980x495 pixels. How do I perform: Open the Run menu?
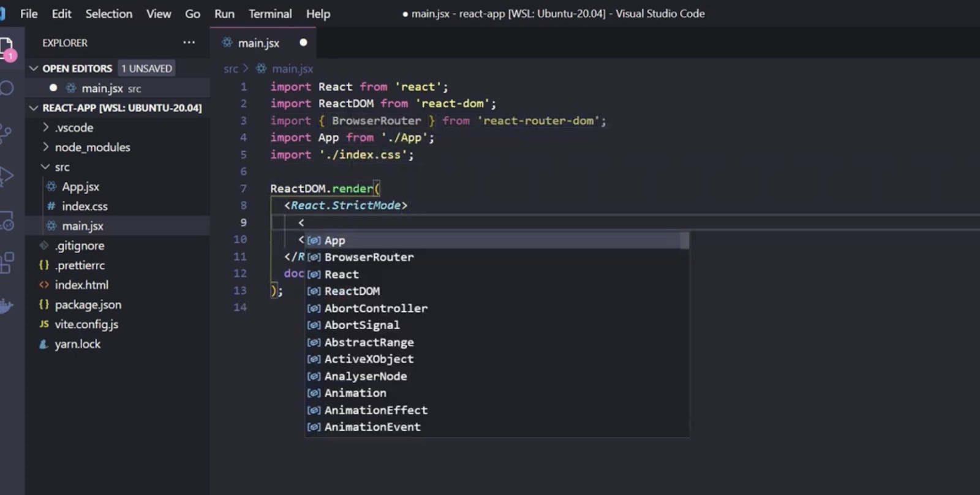click(224, 13)
